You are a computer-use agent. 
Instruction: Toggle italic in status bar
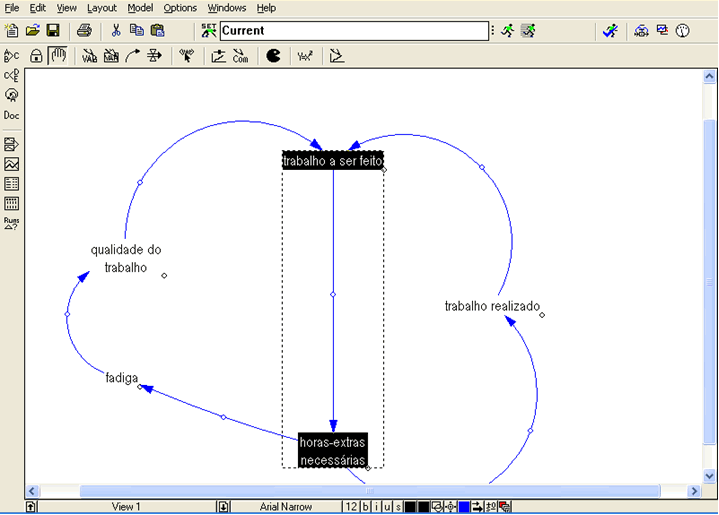(x=377, y=507)
